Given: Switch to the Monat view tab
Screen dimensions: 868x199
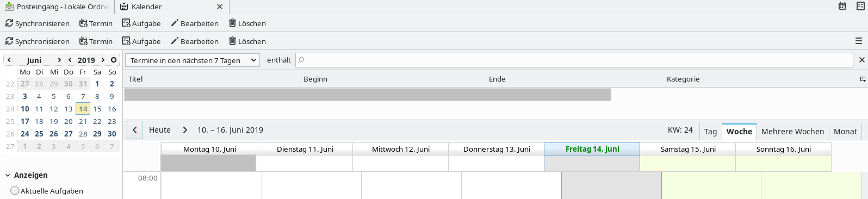Looking at the screenshot, I should 845,131.
